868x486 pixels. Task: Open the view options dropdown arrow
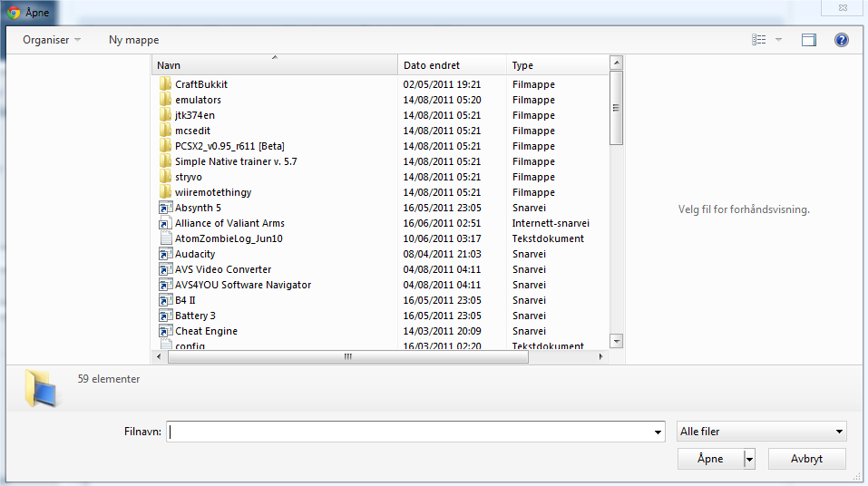pyautogui.click(x=778, y=40)
